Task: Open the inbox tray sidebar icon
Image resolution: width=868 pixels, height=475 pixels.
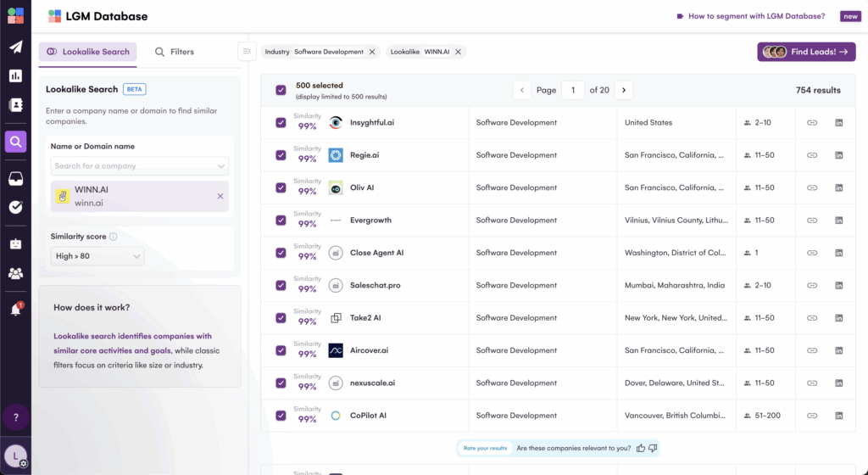Action: click(x=15, y=178)
